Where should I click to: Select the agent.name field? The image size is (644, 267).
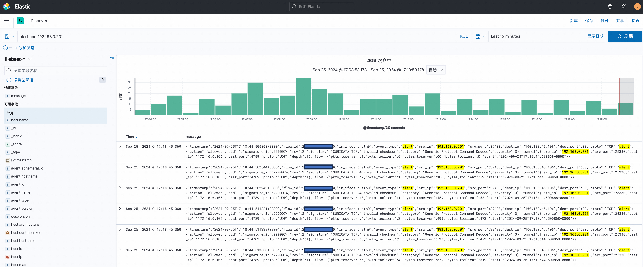pyautogui.click(x=20, y=192)
